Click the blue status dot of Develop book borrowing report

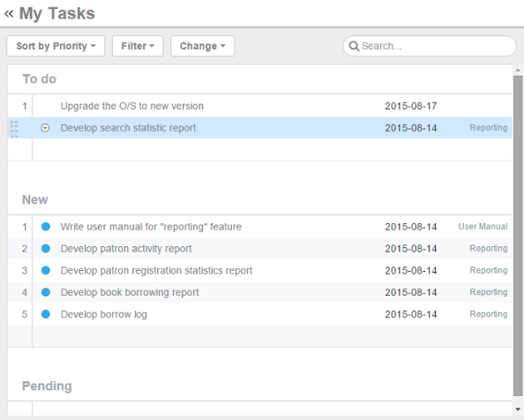[46, 292]
